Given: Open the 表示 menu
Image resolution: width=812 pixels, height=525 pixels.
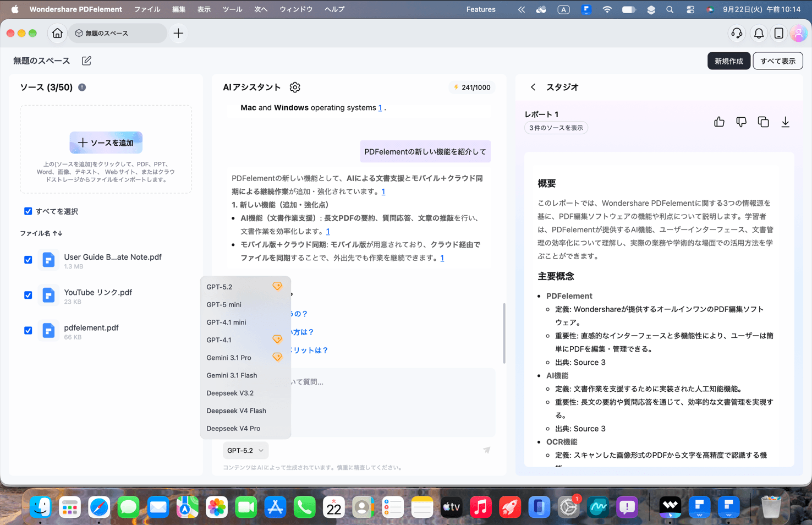Looking at the screenshot, I should pyautogui.click(x=204, y=9).
